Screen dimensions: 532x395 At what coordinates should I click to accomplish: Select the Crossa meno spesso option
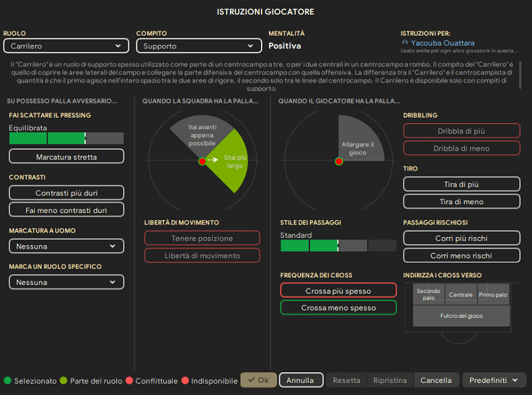[338, 308]
